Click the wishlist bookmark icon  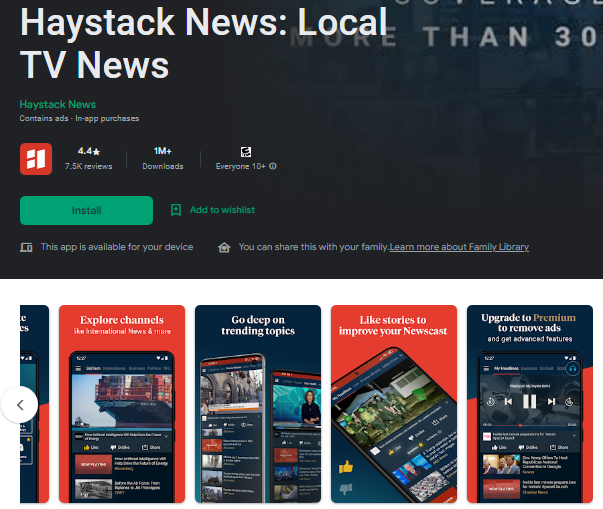click(x=176, y=210)
